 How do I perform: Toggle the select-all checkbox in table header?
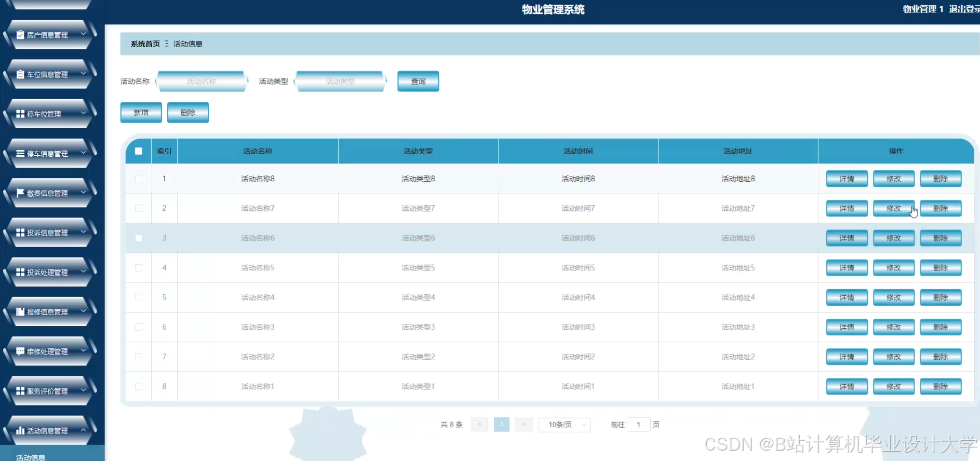coord(139,151)
